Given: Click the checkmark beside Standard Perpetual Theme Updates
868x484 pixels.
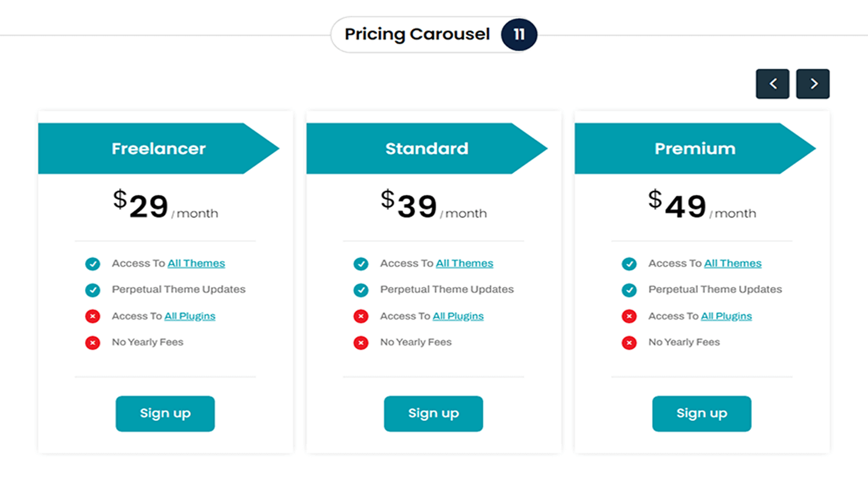Looking at the screenshot, I should click(x=361, y=290).
